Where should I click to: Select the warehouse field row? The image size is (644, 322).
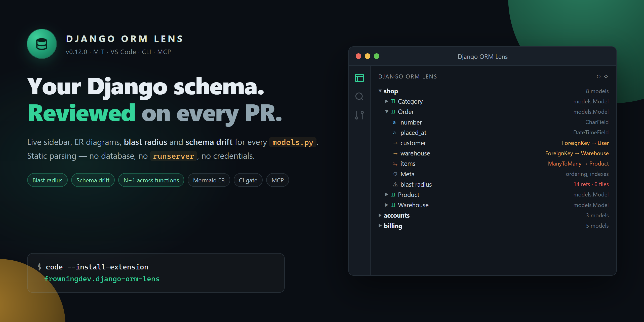tap(493, 153)
